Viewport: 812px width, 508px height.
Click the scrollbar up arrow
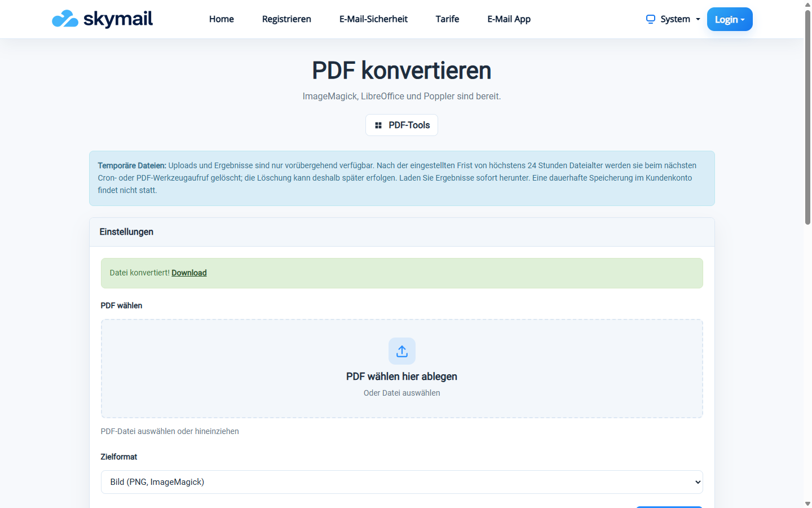807,5
